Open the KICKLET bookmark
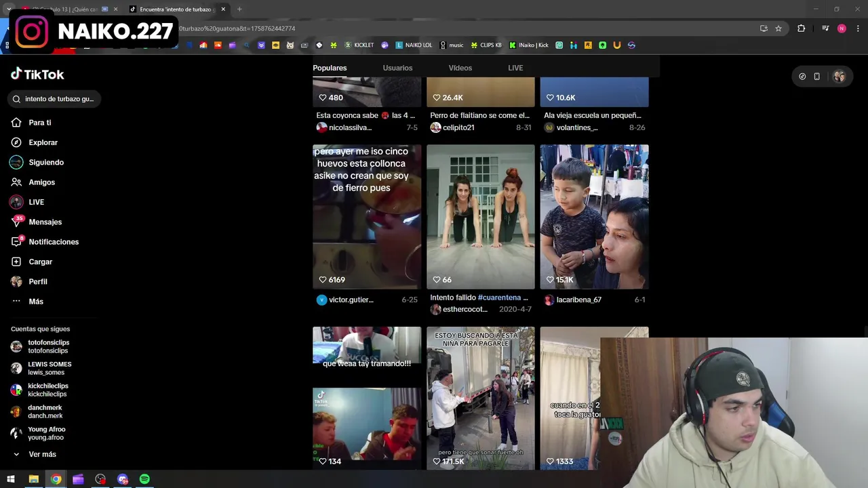The height and width of the screenshot is (488, 868). tap(359, 45)
